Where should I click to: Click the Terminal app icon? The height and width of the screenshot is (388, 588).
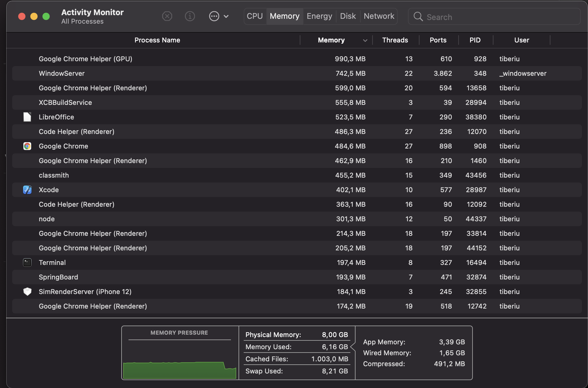click(27, 263)
